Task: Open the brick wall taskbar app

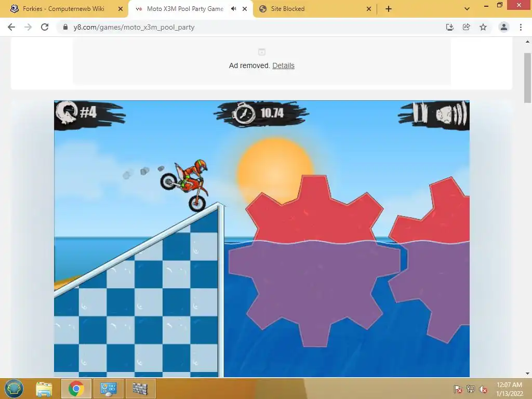Action: coord(140,389)
